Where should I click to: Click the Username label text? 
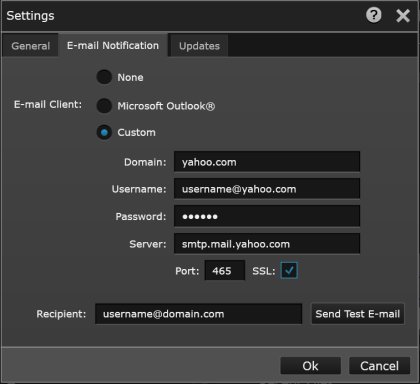(139, 189)
